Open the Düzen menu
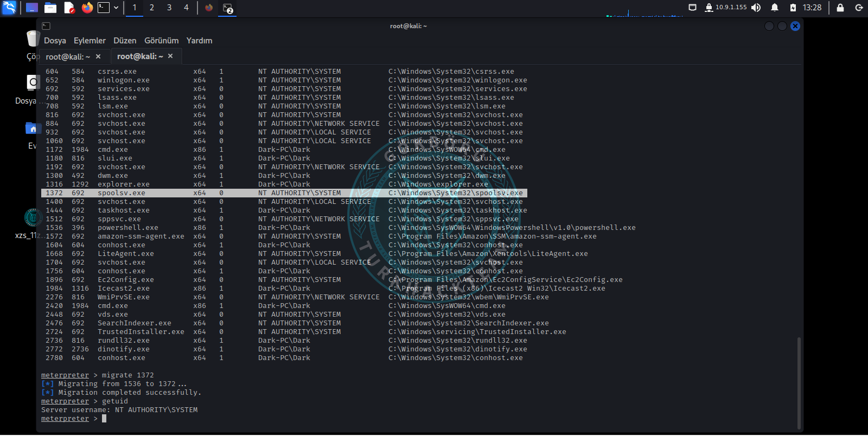This screenshot has width=868, height=436. click(x=125, y=41)
